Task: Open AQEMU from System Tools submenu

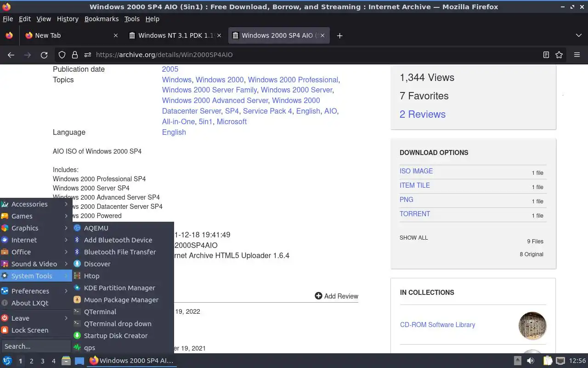Action: (122, 228)
